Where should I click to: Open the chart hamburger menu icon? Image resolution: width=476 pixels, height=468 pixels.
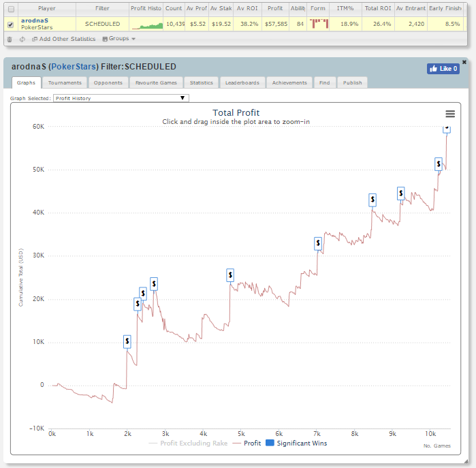[x=449, y=114]
